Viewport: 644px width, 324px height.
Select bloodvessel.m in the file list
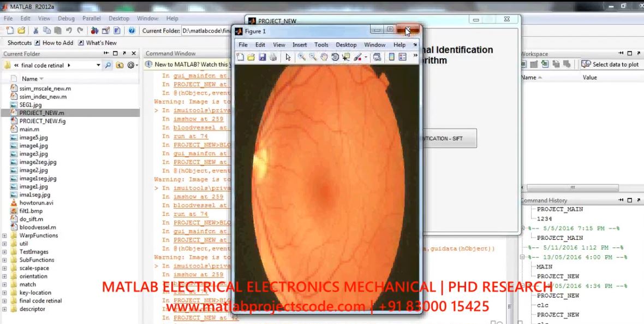point(37,227)
